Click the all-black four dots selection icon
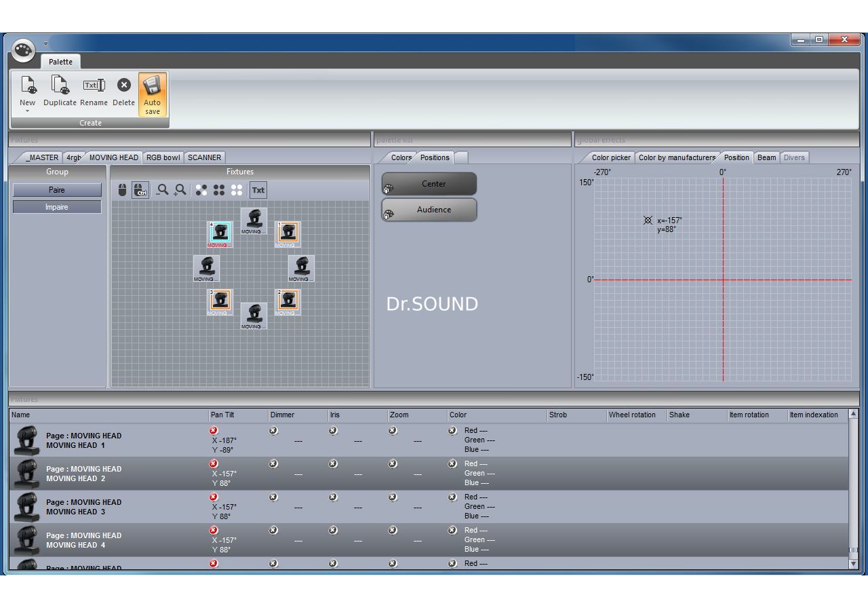This screenshot has width=868, height=608. (218, 190)
